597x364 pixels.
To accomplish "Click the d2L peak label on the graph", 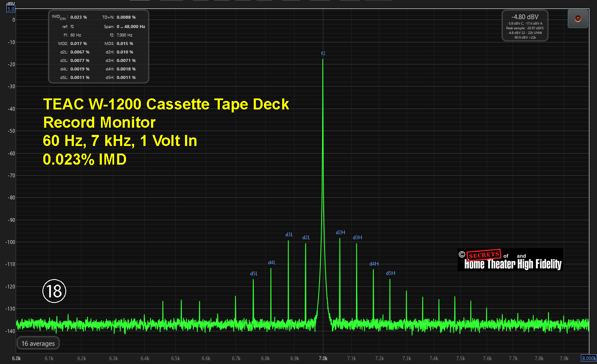I will [x=306, y=238].
